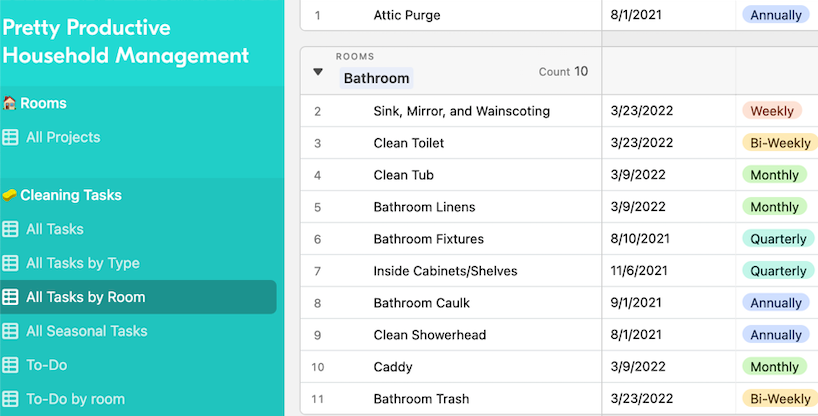Image resolution: width=818 pixels, height=416 pixels.
Task: Click grid icon beside All Seasonal Tasks
Action: point(10,331)
